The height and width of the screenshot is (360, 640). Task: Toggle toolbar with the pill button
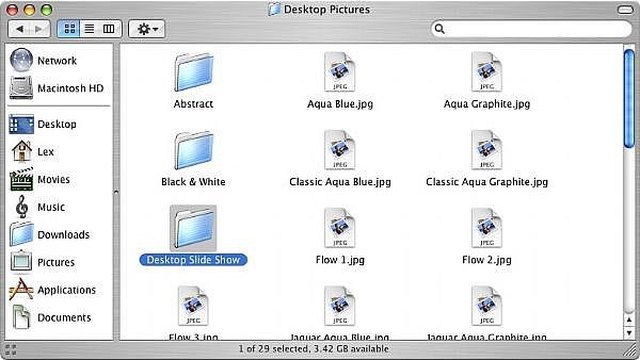point(625,9)
